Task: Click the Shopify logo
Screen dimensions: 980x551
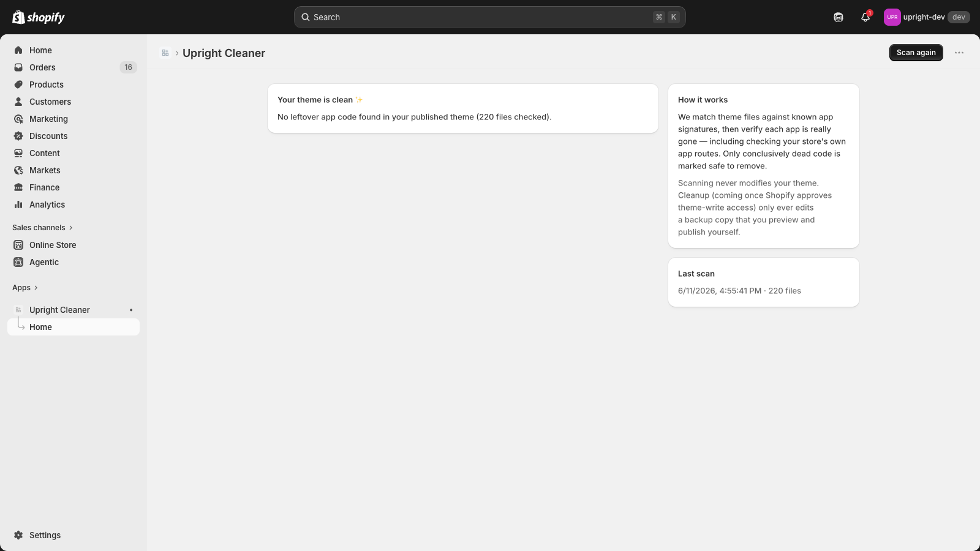Action: click(39, 17)
